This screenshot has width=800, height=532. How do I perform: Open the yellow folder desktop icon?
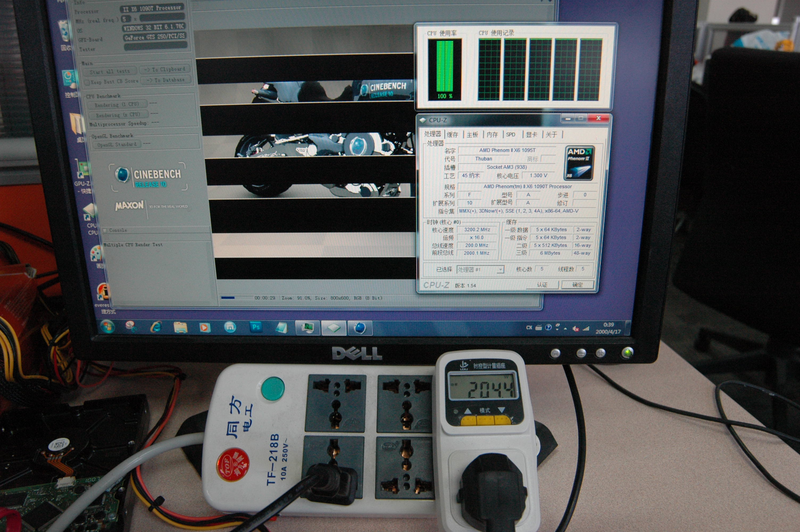point(77,127)
